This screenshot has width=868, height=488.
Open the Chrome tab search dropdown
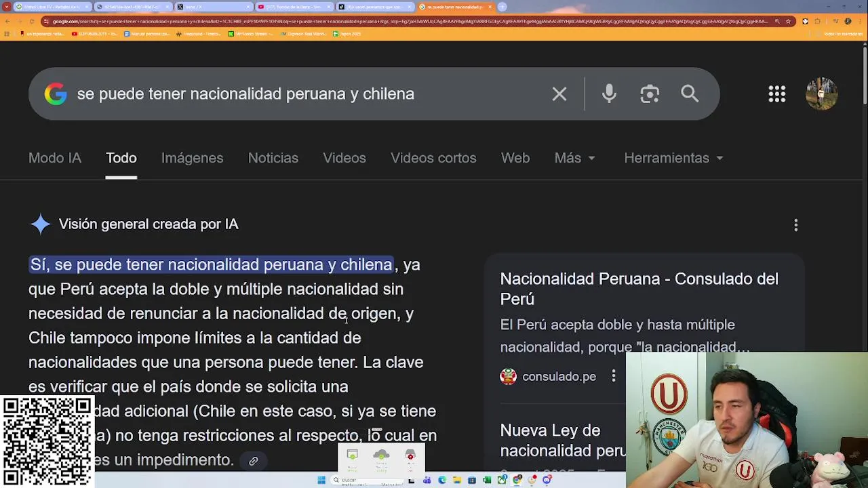click(x=7, y=7)
